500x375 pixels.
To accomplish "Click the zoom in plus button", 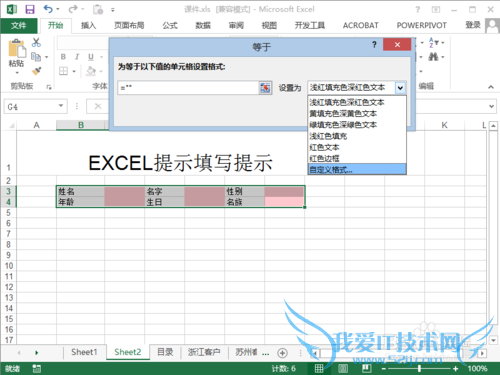I will 455,369.
